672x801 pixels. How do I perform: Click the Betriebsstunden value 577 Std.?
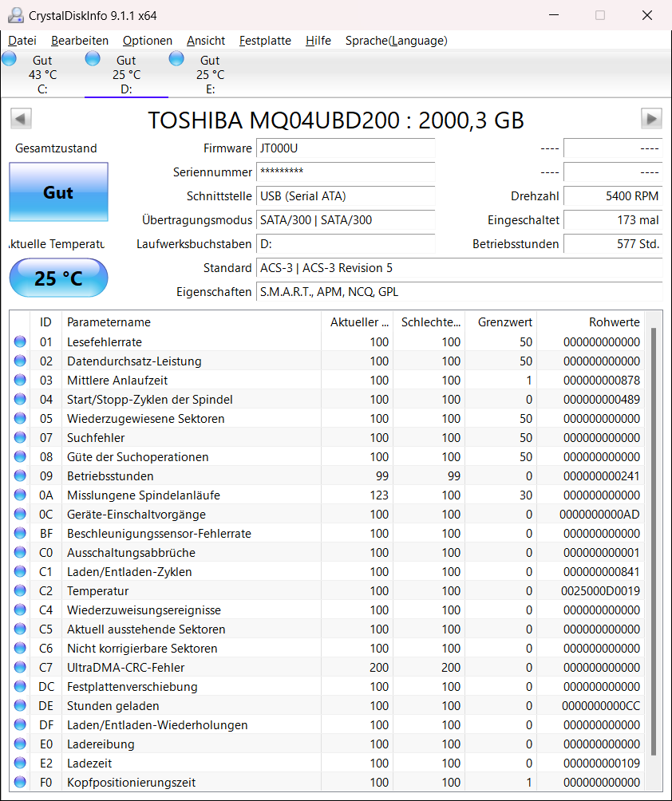click(613, 244)
